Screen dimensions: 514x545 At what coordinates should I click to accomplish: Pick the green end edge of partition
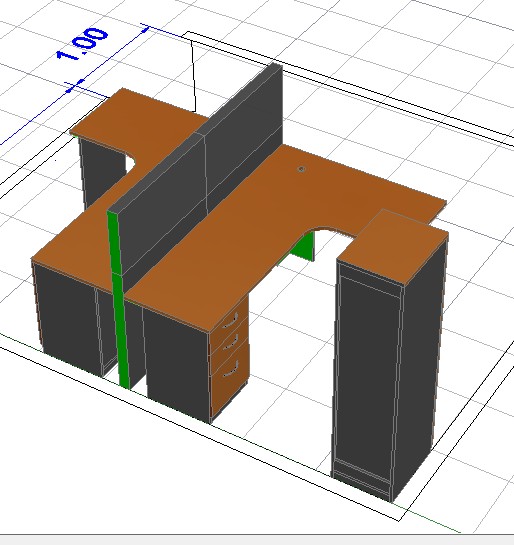coord(118,299)
